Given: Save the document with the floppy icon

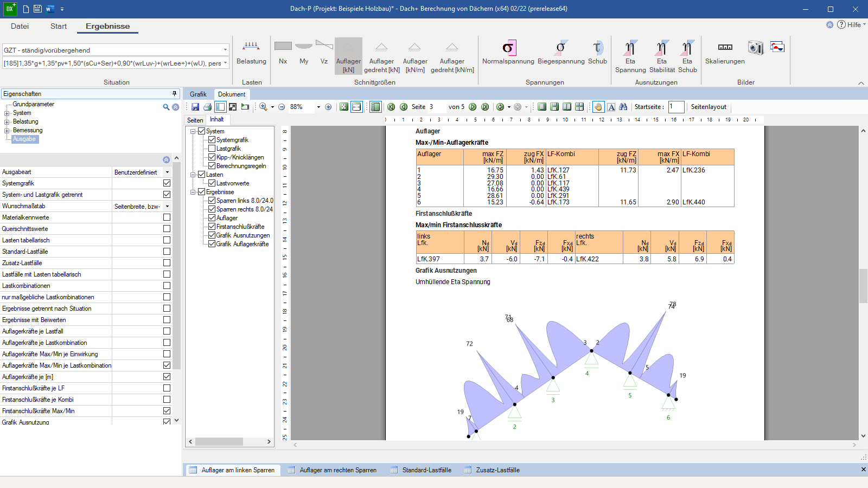Looking at the screenshot, I should click(x=195, y=107).
